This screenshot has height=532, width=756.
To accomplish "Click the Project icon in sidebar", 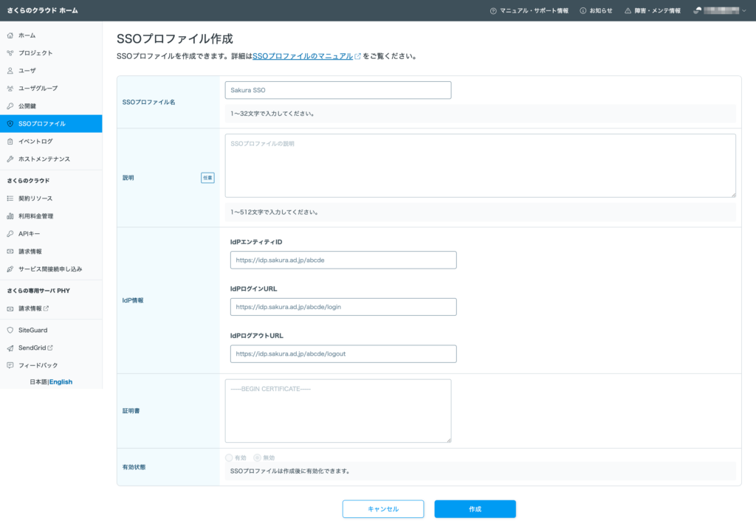I will (x=10, y=53).
